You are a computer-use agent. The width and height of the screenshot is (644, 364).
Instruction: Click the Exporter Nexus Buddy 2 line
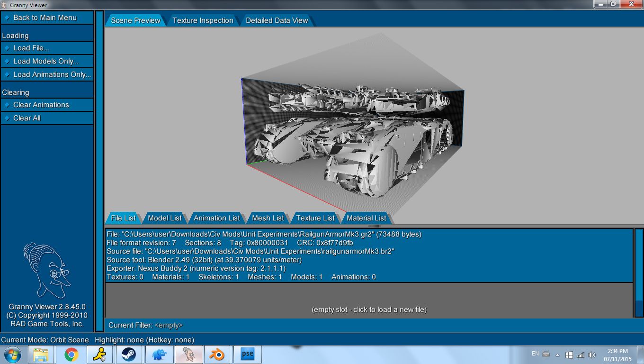[x=196, y=268]
